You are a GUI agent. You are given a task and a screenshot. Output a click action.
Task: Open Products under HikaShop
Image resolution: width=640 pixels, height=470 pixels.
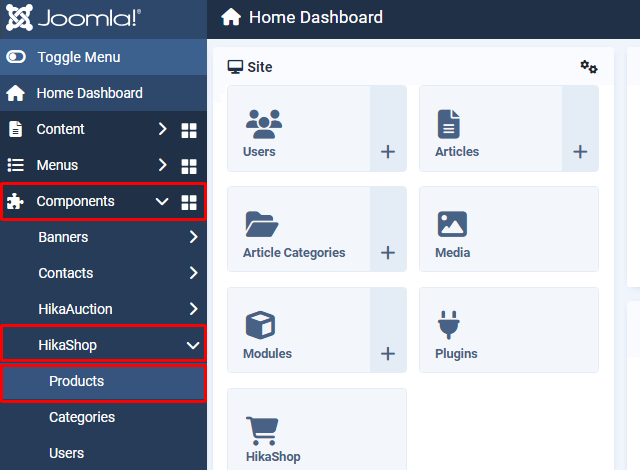[x=104, y=382]
